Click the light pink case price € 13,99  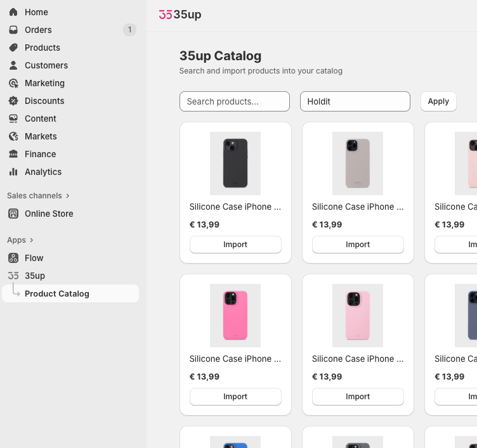tap(327, 376)
